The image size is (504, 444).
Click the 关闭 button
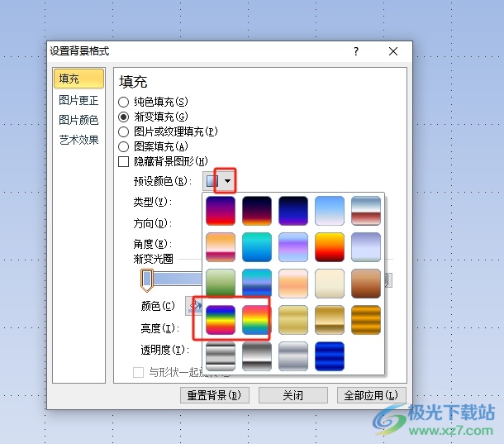click(293, 395)
